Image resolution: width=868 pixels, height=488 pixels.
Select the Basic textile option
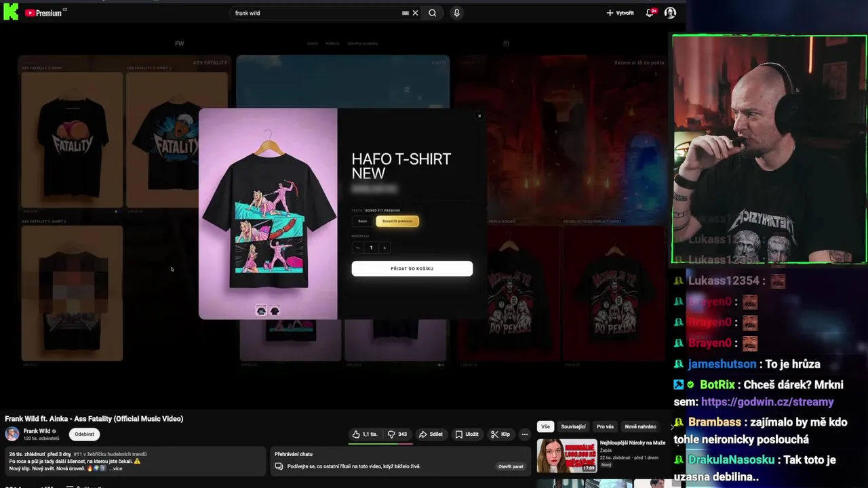coord(363,221)
